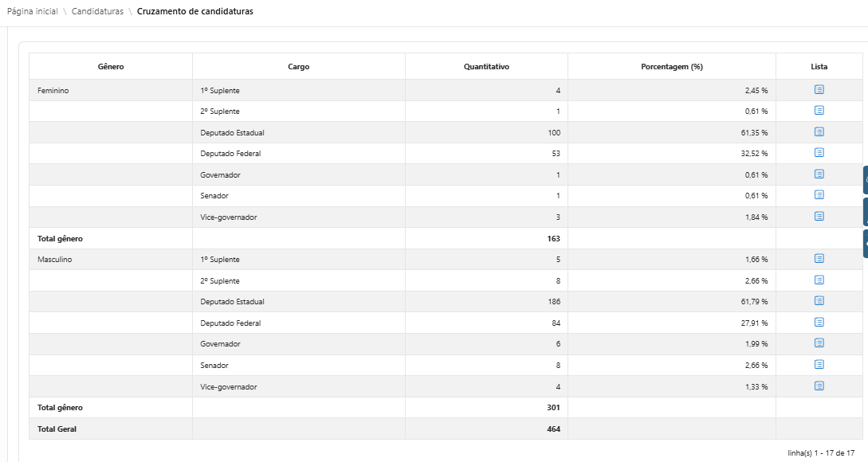The image size is (868, 462).
Task: Open list icon for Feminino Governador
Action: tap(819, 174)
